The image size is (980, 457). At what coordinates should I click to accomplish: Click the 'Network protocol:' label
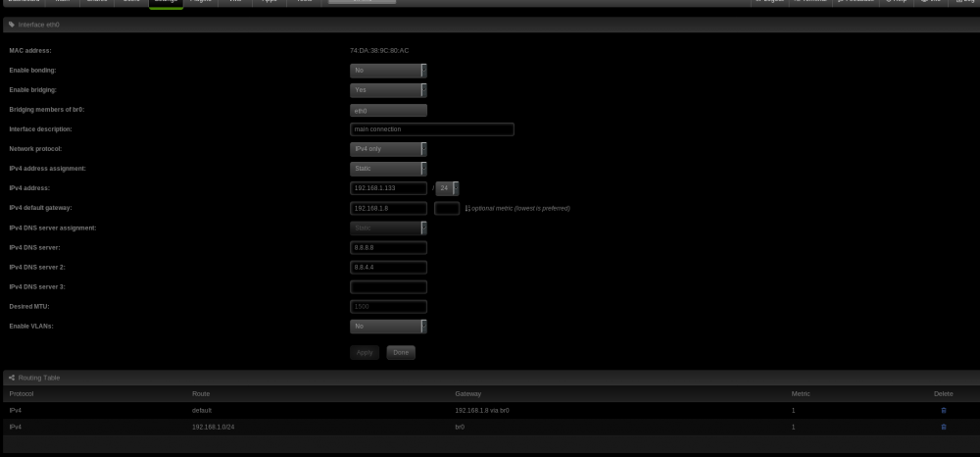[35, 149]
